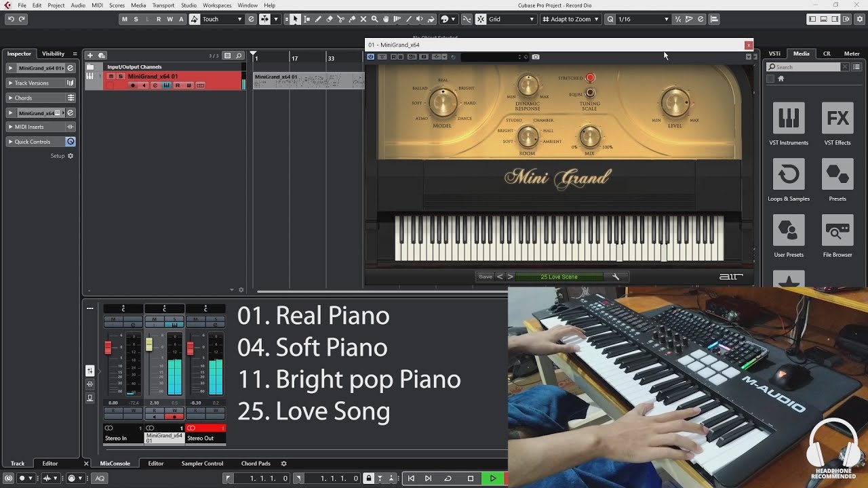Click the Media home icon
Image resolution: width=868 pixels, height=488 pixels.
pos(781,79)
